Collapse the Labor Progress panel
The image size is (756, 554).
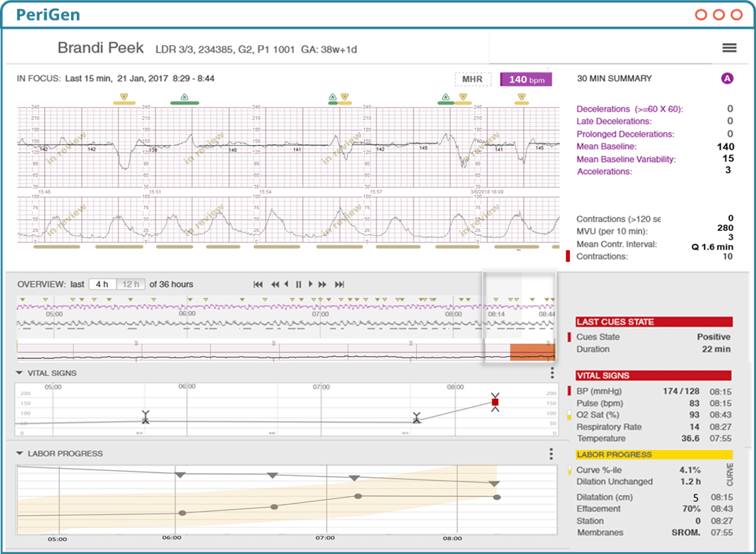(20, 454)
